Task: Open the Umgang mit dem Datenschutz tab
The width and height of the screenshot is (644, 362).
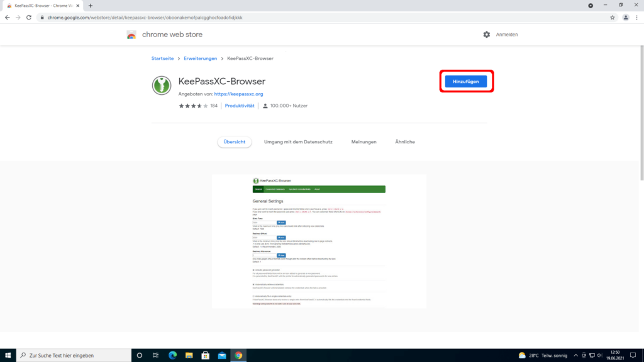Action: coord(298,142)
